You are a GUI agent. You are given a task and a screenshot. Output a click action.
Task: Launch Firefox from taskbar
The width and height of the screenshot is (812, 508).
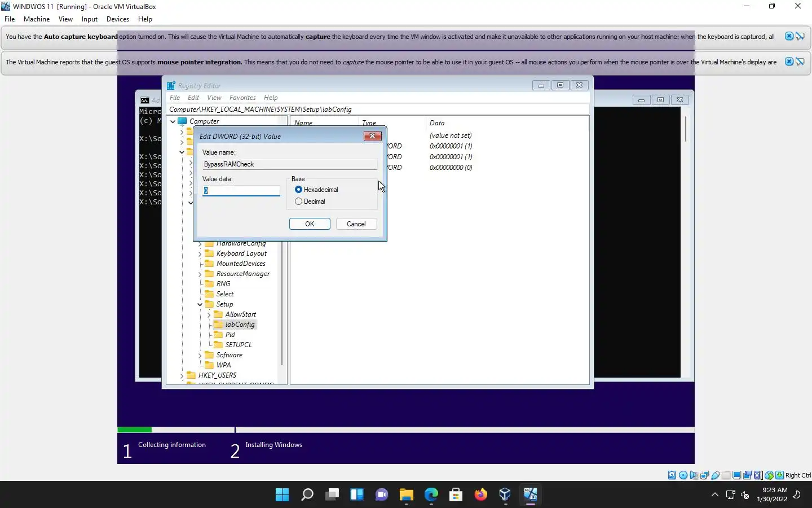480,495
